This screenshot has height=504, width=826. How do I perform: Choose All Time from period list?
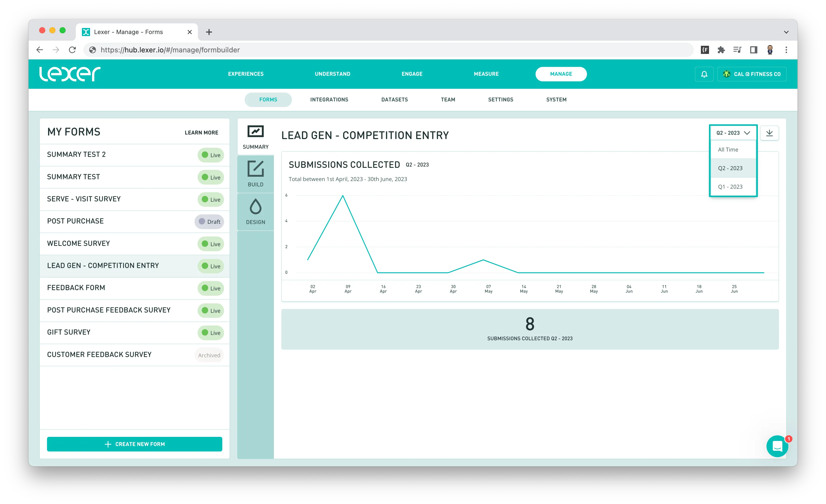coord(728,150)
